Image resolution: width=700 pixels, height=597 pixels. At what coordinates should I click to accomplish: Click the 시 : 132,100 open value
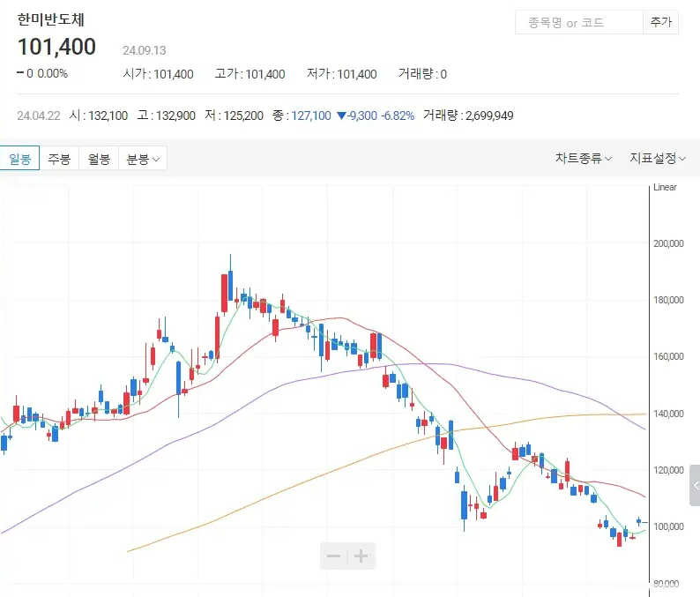pos(99,116)
